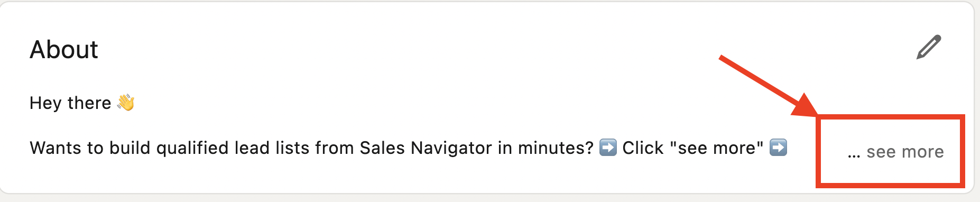Click the pencil edit icon in About
The height and width of the screenshot is (202, 980).
coord(929,47)
